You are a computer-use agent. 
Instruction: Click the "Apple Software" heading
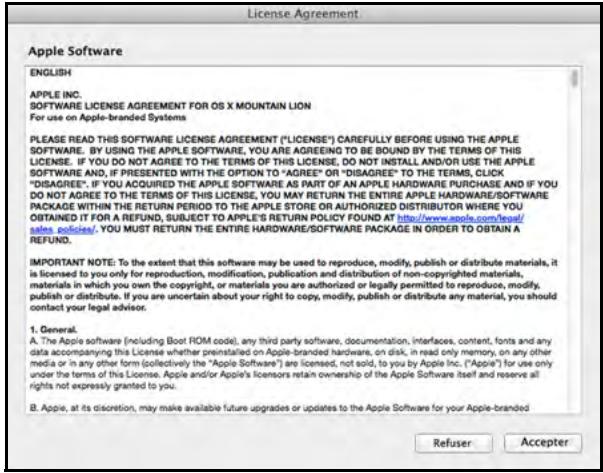click(75, 51)
